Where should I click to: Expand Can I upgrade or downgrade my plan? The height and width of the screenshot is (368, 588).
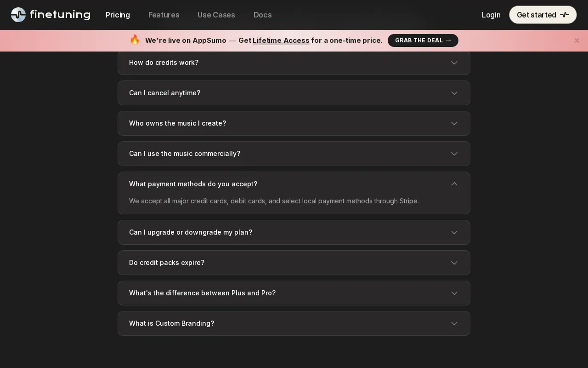point(294,232)
